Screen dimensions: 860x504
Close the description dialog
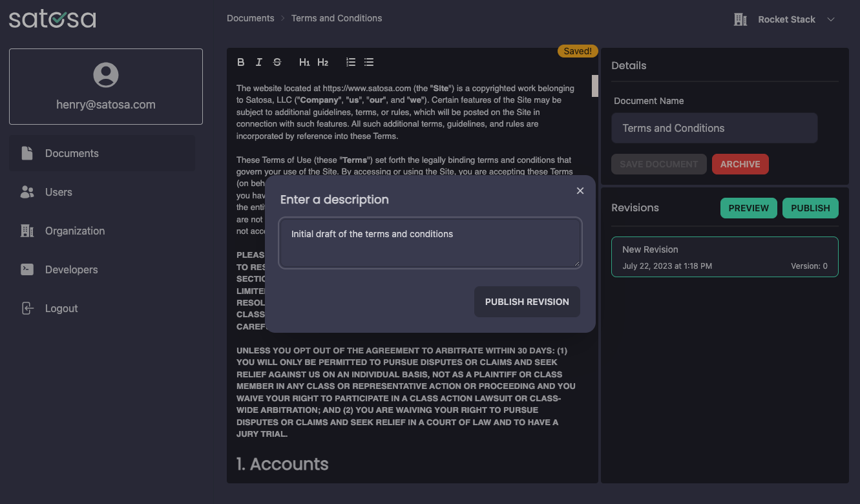(580, 191)
